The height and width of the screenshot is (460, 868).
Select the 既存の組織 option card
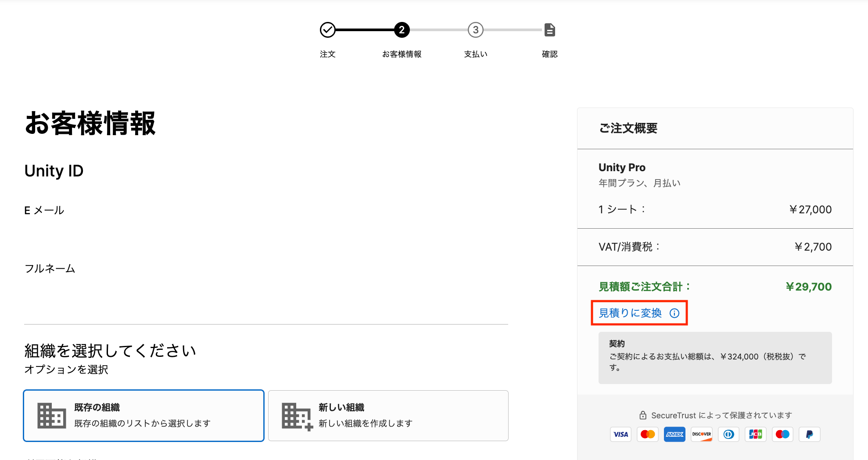pos(143,415)
